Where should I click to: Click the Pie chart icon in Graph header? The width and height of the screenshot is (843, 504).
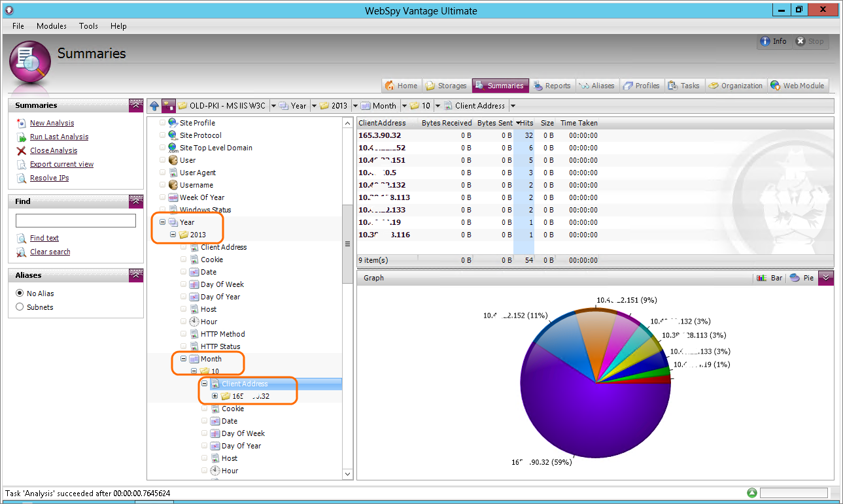pyautogui.click(x=795, y=278)
